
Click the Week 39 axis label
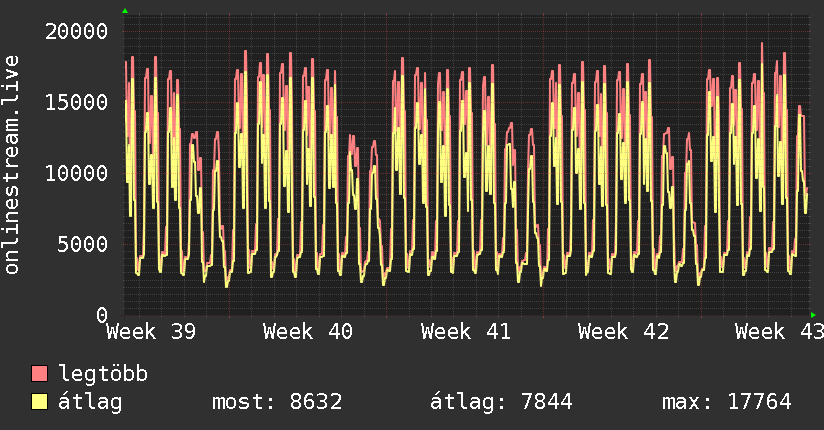(x=151, y=332)
